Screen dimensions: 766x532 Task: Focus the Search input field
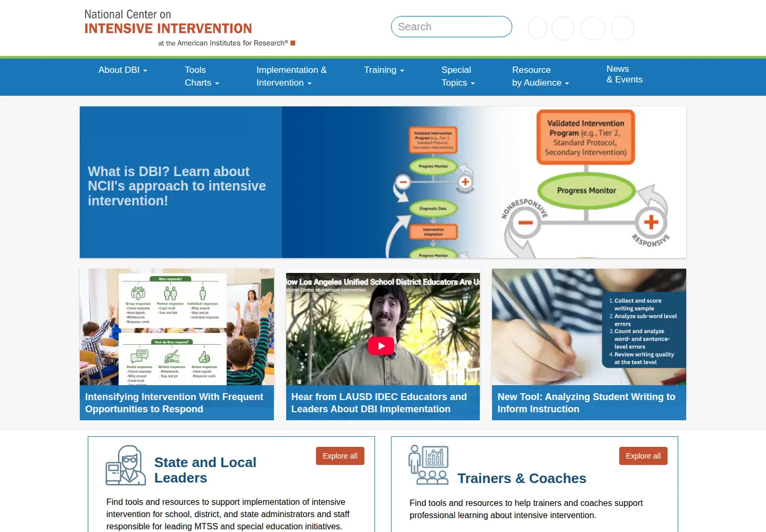point(451,27)
